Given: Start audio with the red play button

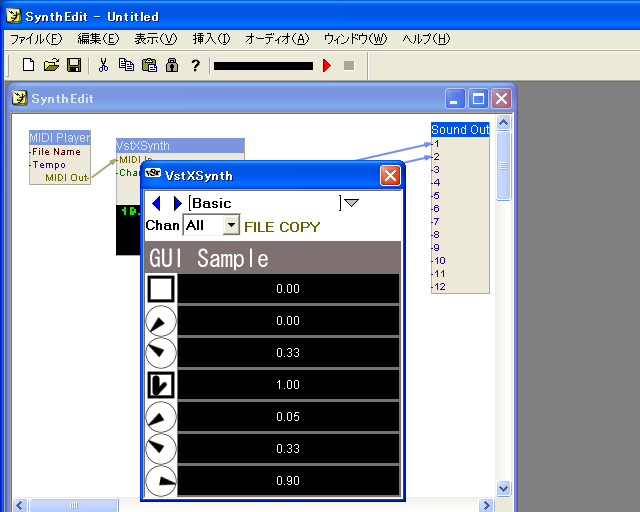Looking at the screenshot, I should (x=327, y=65).
